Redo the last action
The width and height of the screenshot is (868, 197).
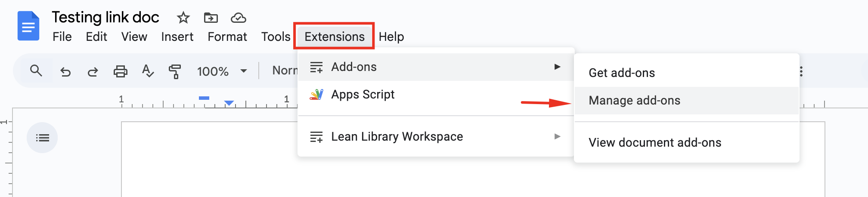[93, 71]
